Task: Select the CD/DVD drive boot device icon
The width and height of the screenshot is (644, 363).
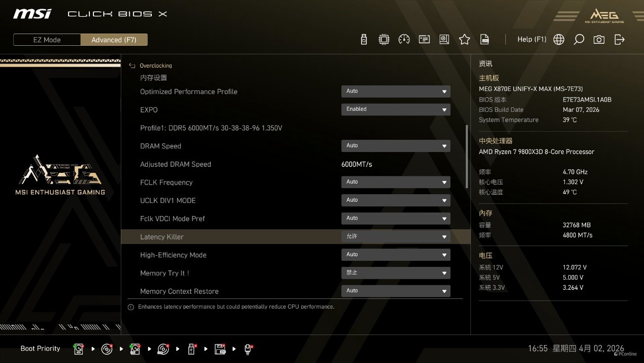Action: point(107,349)
